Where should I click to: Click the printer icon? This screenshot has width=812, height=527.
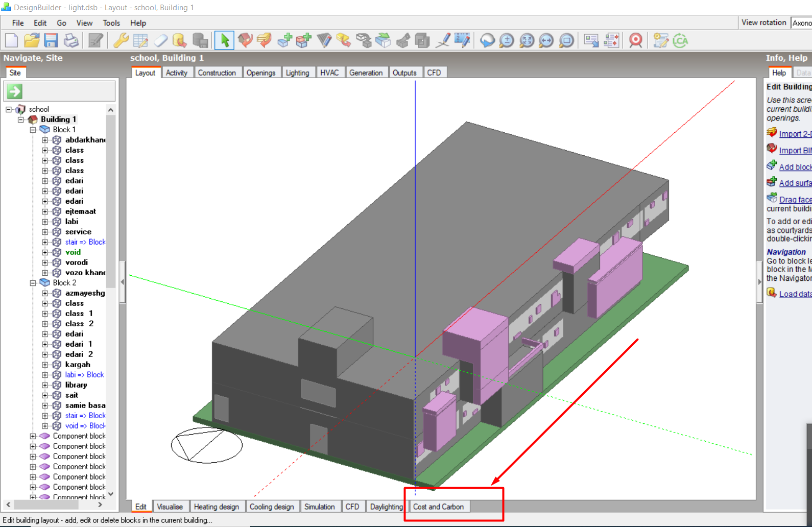coord(71,40)
